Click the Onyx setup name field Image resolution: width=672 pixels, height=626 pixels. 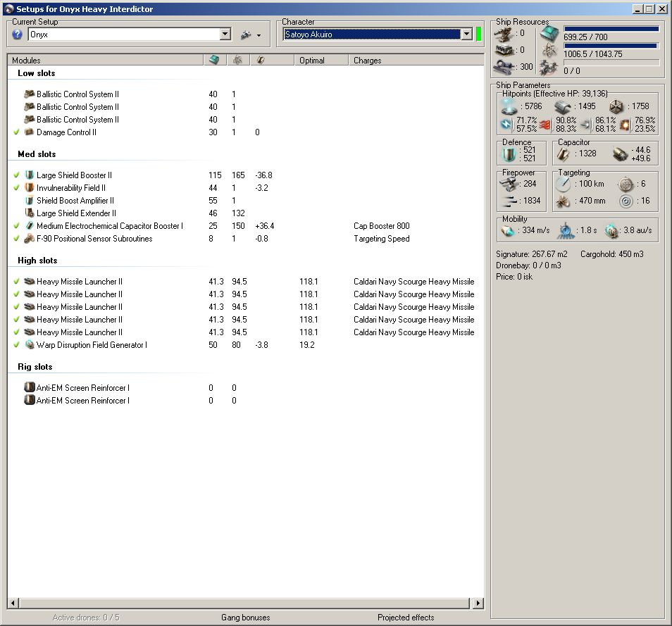point(124,35)
